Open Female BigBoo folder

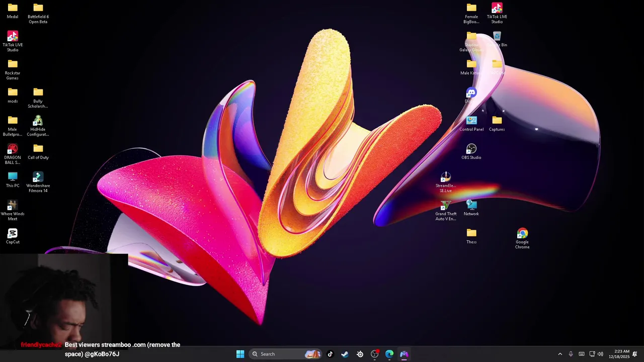click(471, 14)
